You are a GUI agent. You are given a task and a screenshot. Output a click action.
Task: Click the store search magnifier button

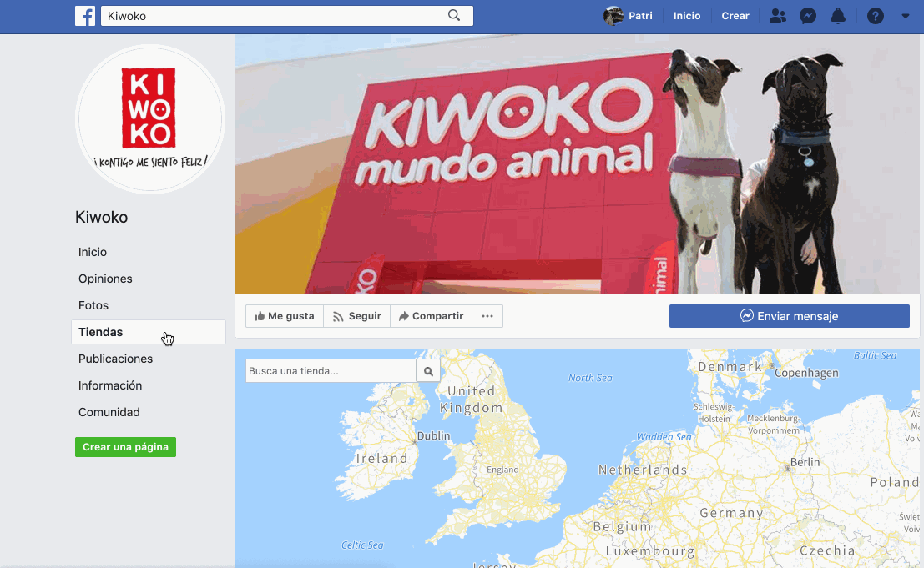(x=428, y=371)
